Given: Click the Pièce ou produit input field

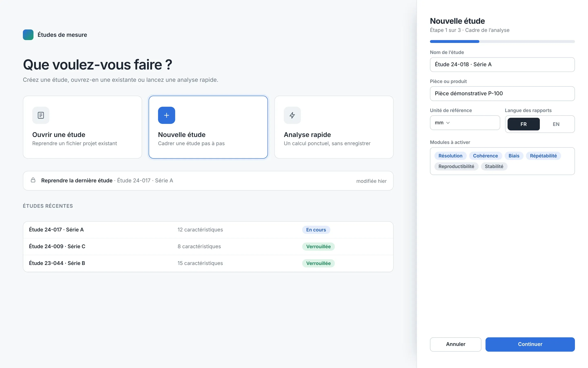Looking at the screenshot, I should [x=502, y=93].
